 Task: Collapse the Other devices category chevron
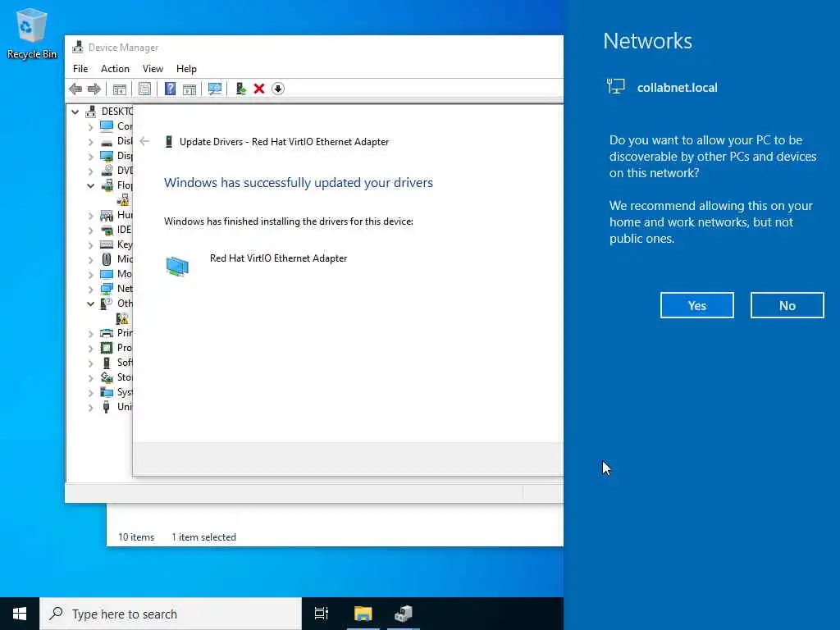pos(90,304)
